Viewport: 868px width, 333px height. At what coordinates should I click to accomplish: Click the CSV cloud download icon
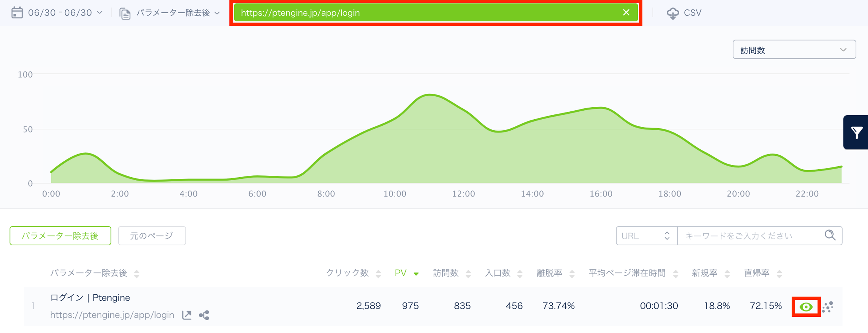click(672, 13)
